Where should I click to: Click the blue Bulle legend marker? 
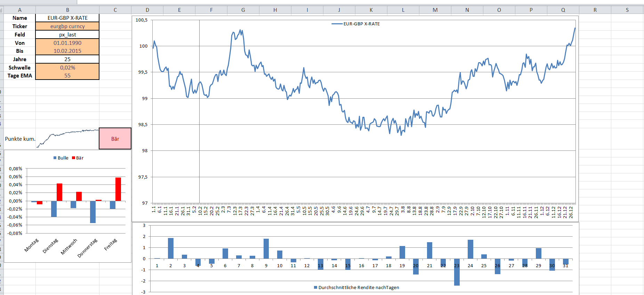pyautogui.click(x=55, y=158)
